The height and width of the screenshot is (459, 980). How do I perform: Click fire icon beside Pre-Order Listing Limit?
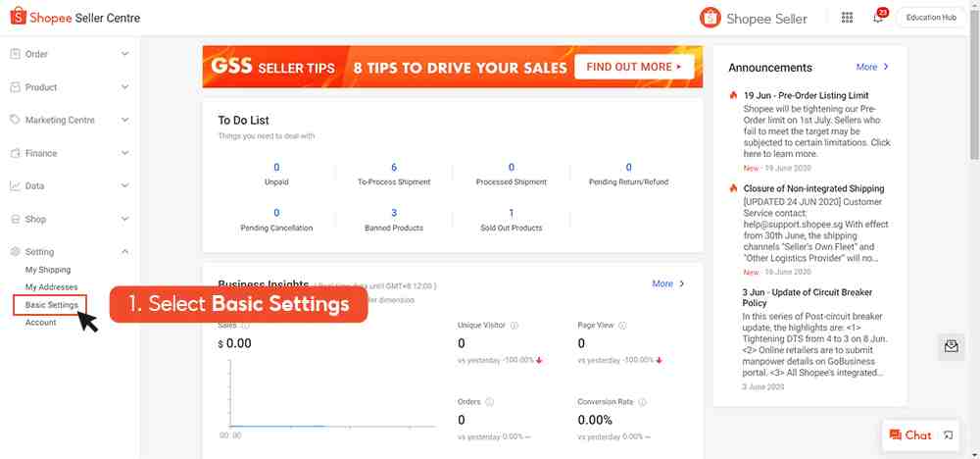click(x=734, y=96)
